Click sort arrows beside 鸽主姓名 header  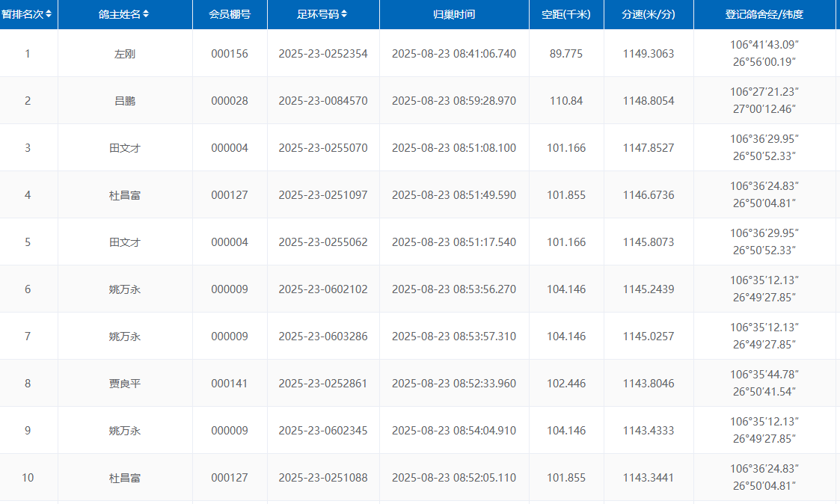[146, 14]
